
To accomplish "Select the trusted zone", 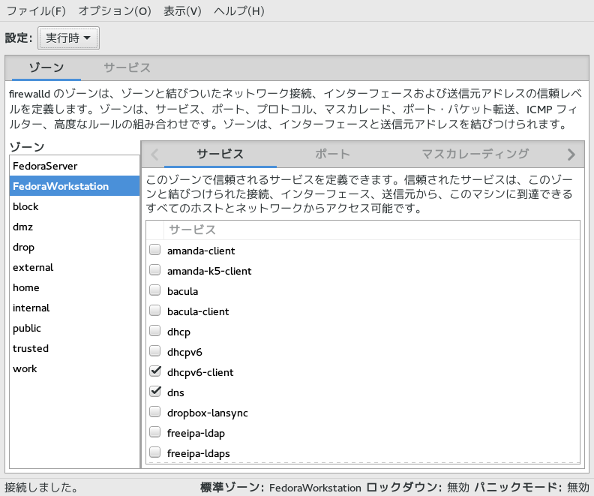I will (x=75, y=348).
